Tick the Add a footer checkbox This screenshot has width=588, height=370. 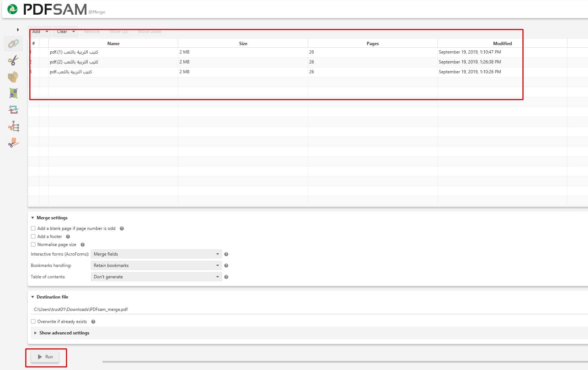[33, 237]
